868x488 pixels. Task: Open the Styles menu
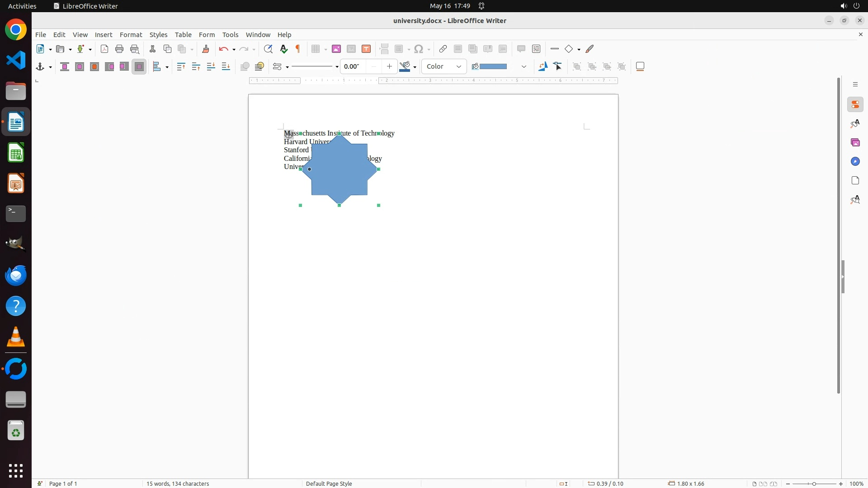pos(158,35)
